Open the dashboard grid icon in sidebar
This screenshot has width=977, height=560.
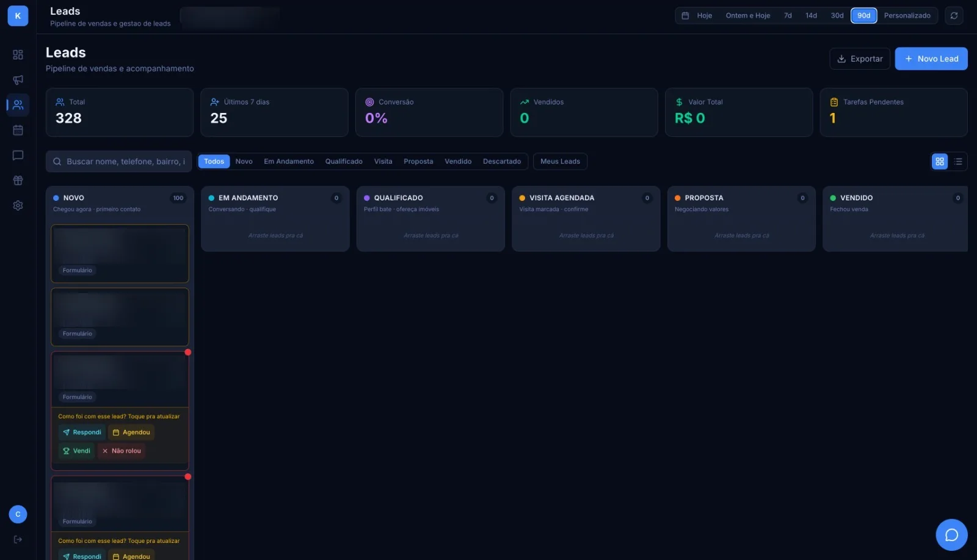click(x=18, y=54)
